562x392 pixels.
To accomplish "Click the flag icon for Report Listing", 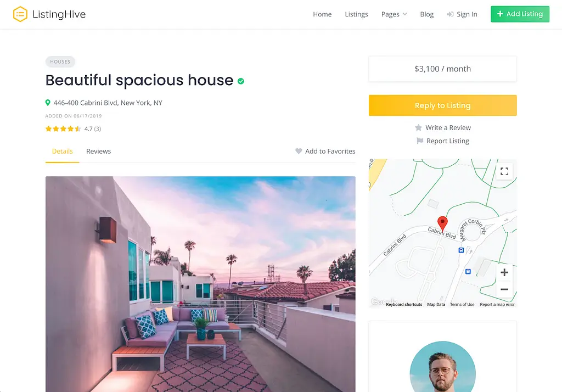I will (420, 141).
